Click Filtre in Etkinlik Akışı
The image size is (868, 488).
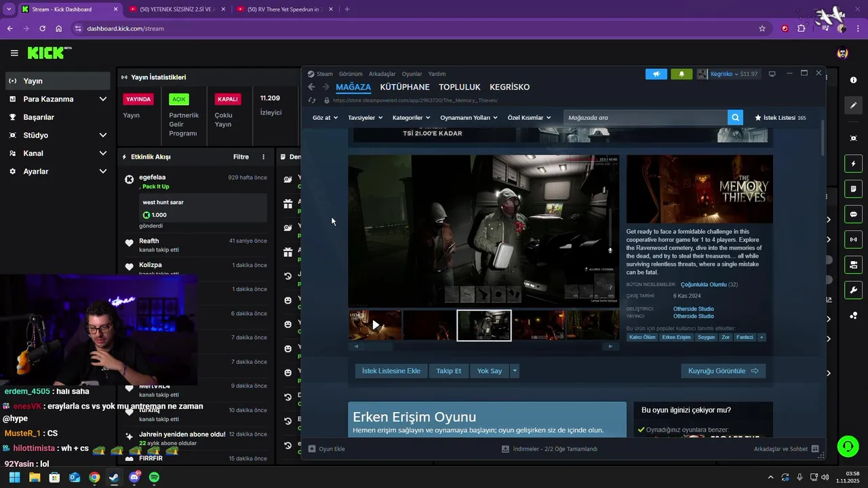[x=241, y=157]
